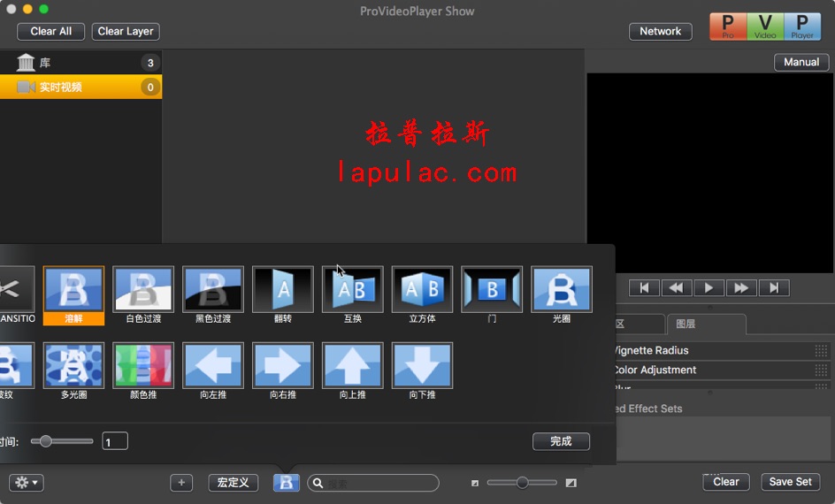Image resolution: width=835 pixels, height=504 pixels.
Task: Select the 溶解 dissolve transition
Action: point(73,290)
